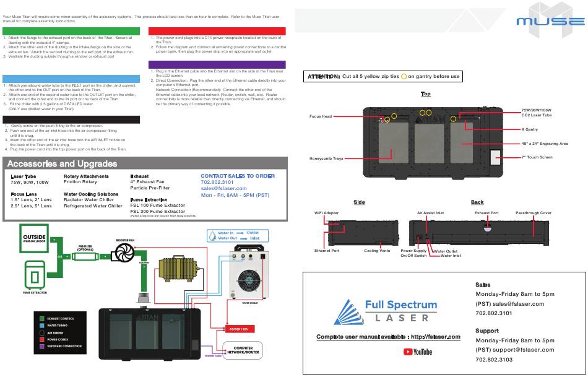Click the Muse logo in the header
The image size is (588, 377).
(550, 20)
